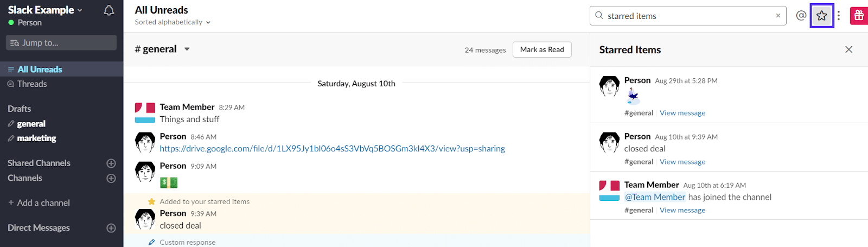
Task: Open the Sorted alphabetically dropdown
Action: tap(173, 22)
